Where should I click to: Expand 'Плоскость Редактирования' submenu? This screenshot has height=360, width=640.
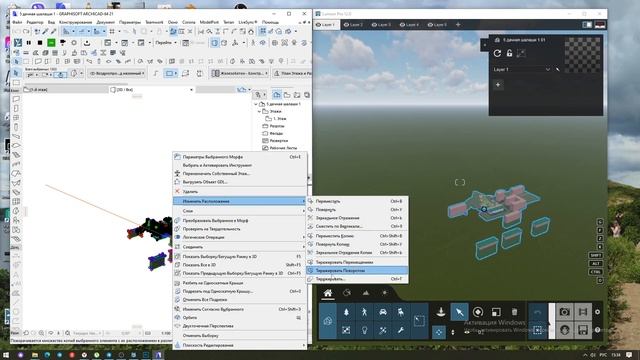240,345
